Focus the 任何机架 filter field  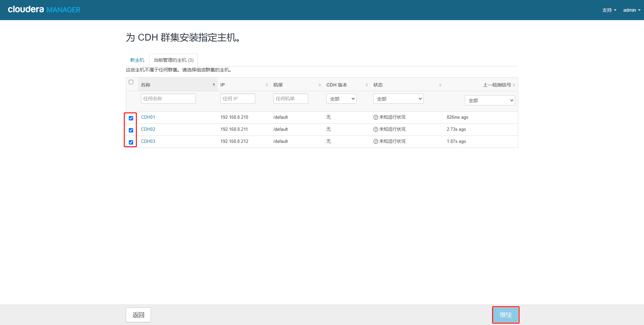point(290,99)
